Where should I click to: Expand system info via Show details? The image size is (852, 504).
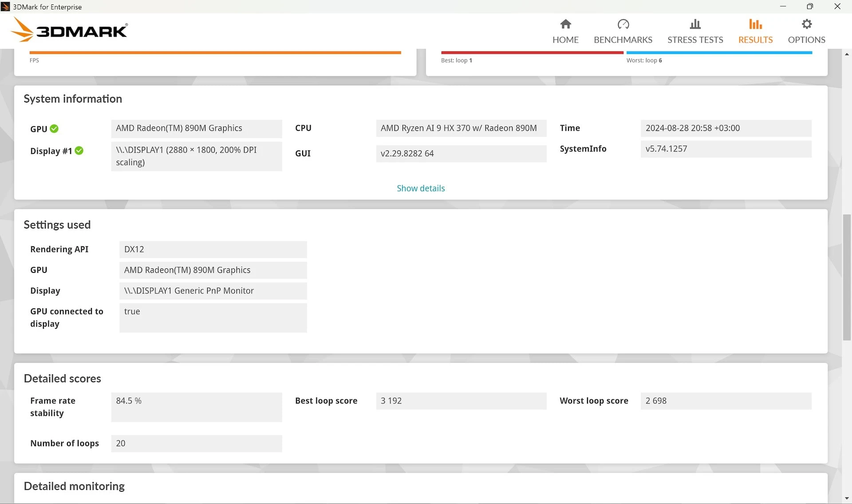(421, 188)
